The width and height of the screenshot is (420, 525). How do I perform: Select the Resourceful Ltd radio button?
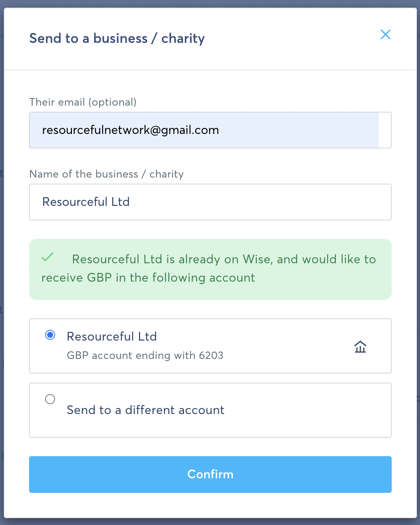(50, 335)
